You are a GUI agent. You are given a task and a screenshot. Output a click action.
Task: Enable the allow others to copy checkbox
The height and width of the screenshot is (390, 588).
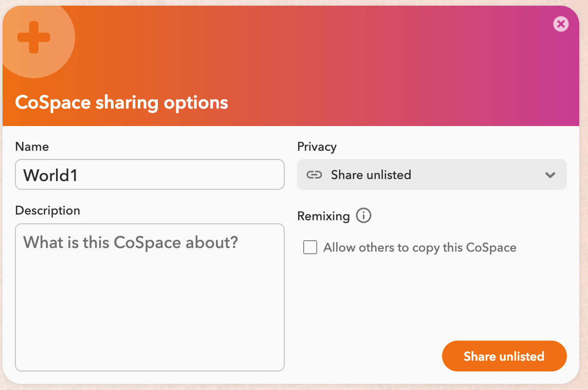click(x=310, y=247)
